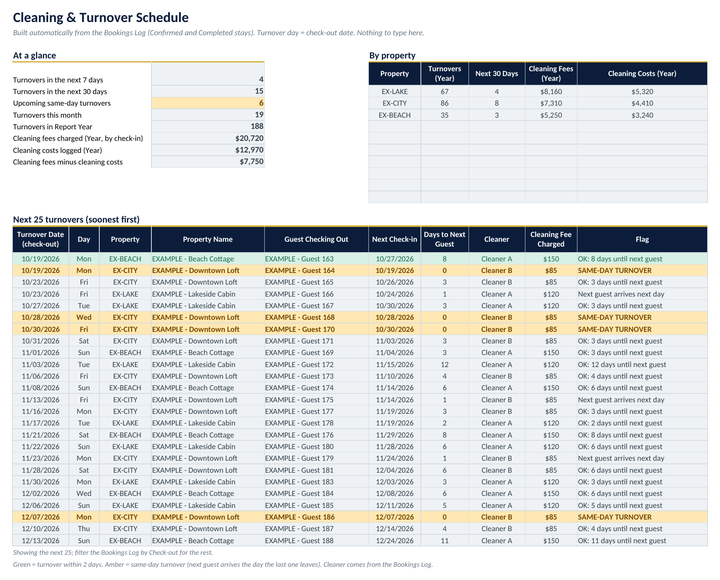Select the 'EXAMPLE - Guest 184' cell

click(x=316, y=494)
